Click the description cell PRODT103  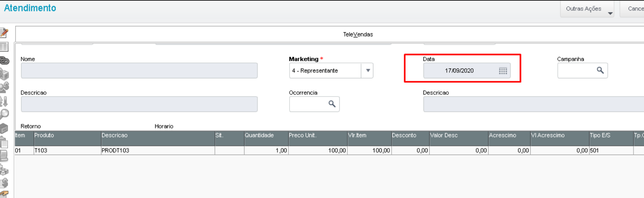point(158,150)
